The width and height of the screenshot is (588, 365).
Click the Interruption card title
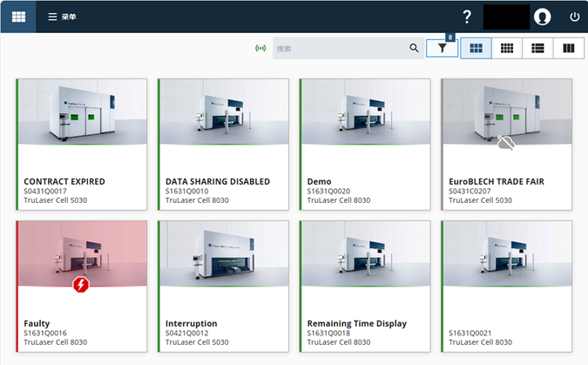click(192, 323)
